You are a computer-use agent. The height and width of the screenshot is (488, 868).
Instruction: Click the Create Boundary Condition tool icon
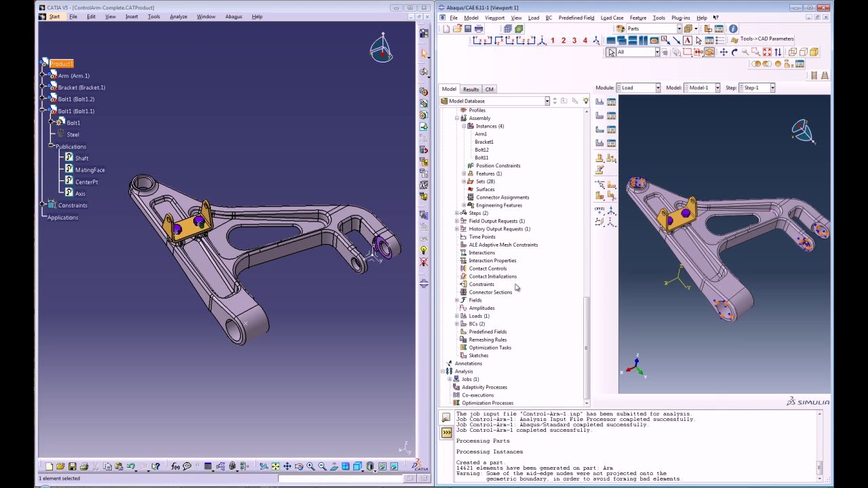pos(600,116)
